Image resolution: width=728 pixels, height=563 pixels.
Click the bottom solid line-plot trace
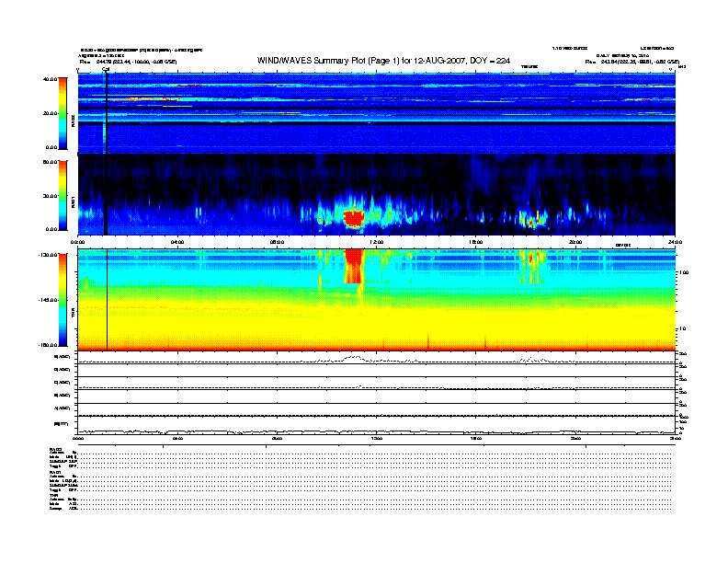tap(376, 432)
